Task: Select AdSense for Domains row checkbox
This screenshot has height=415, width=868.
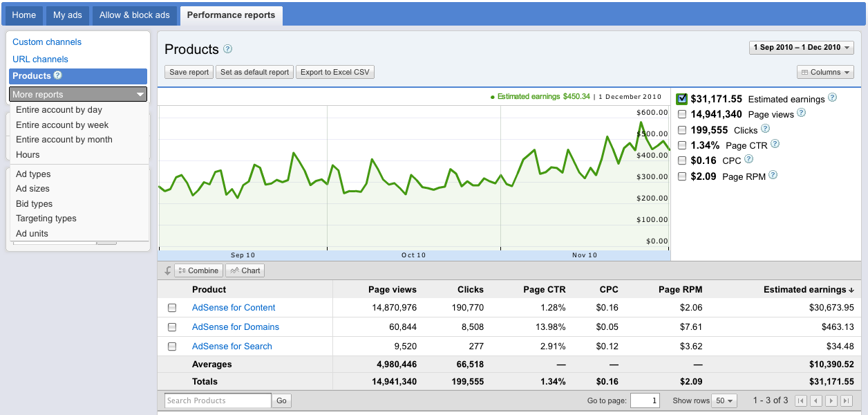Action: coord(172,327)
